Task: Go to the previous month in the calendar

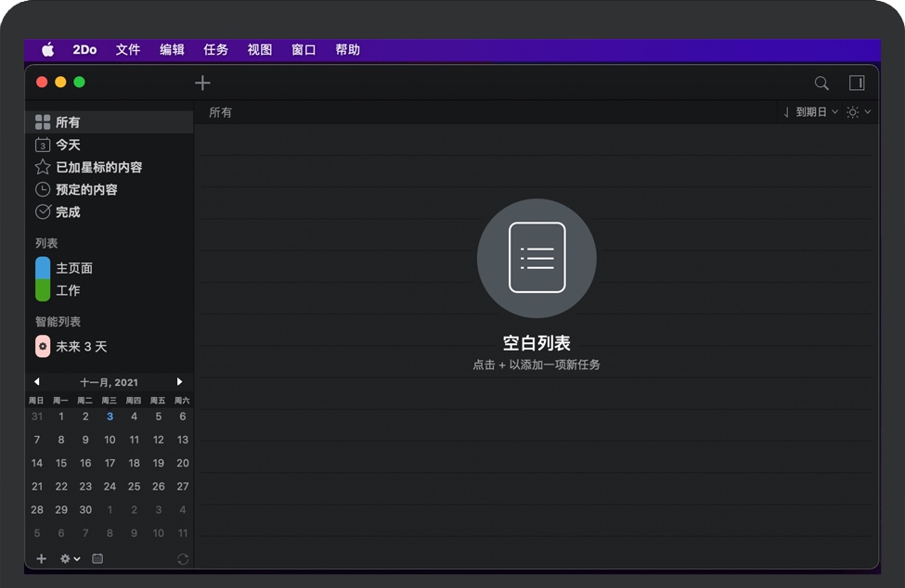Action: tap(37, 382)
